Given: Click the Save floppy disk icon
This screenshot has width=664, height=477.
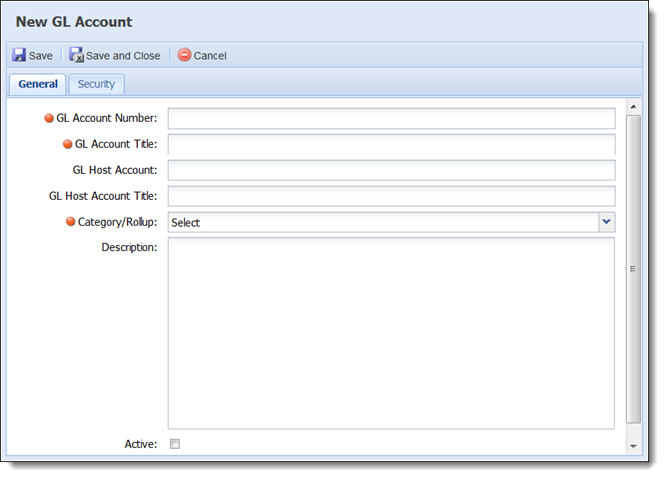Looking at the screenshot, I should click(x=19, y=55).
